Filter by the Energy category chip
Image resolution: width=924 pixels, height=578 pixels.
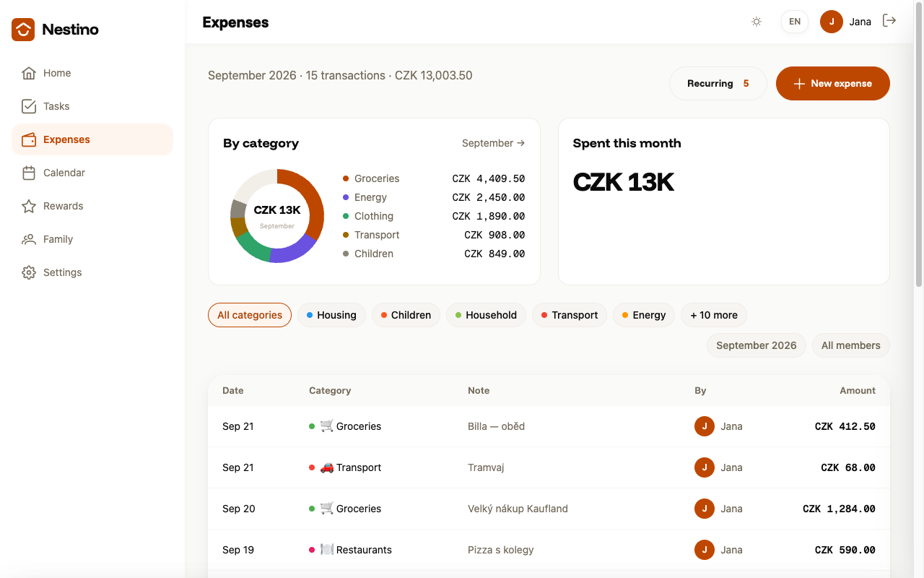(644, 315)
